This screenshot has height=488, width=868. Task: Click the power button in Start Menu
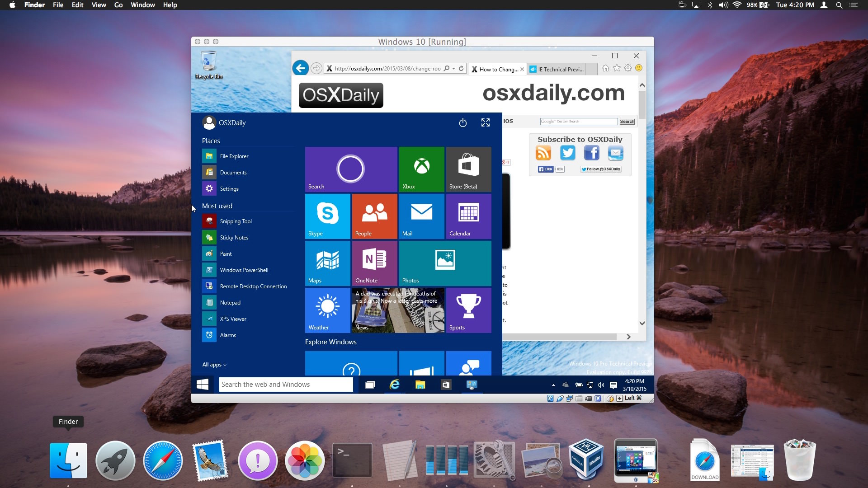tap(463, 123)
